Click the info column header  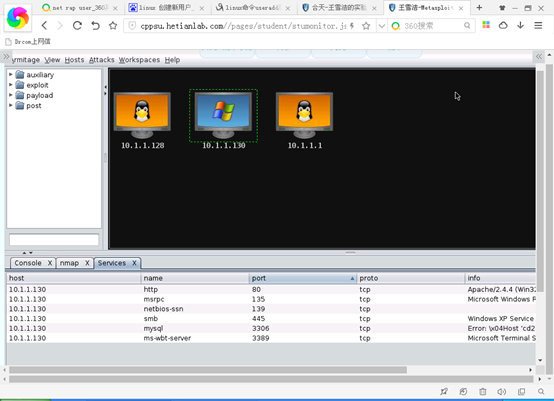(x=500, y=278)
